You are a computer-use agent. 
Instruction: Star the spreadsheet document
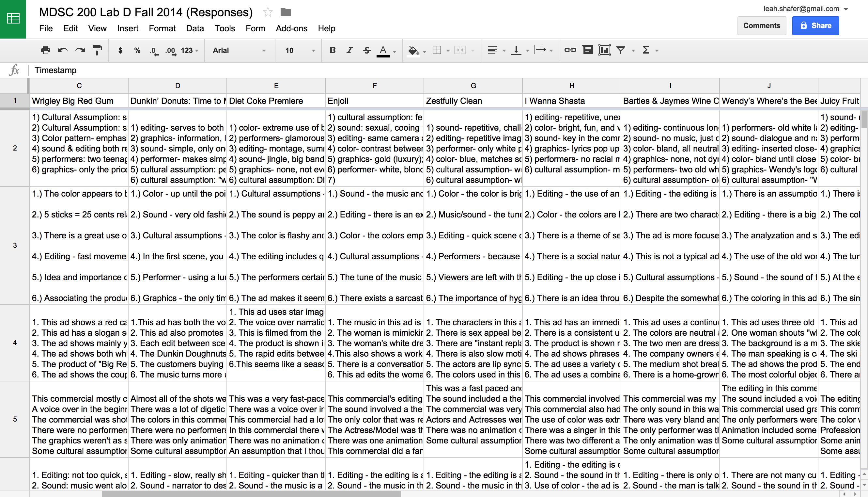click(x=268, y=12)
